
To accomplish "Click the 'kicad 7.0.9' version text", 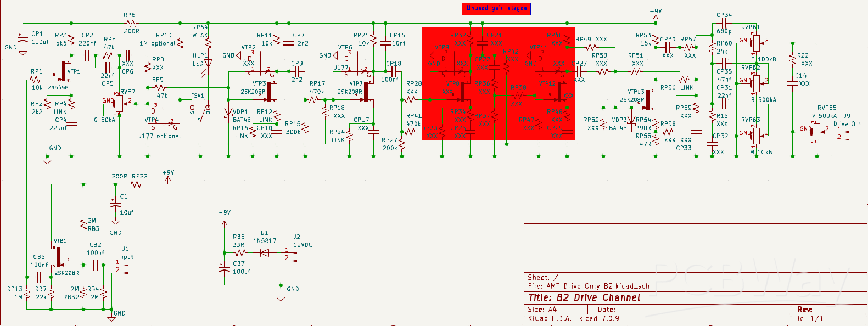I will (599, 318).
